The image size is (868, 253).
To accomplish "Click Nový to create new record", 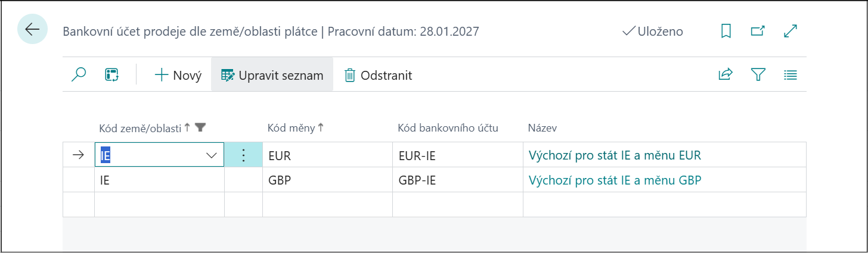I will [x=178, y=75].
